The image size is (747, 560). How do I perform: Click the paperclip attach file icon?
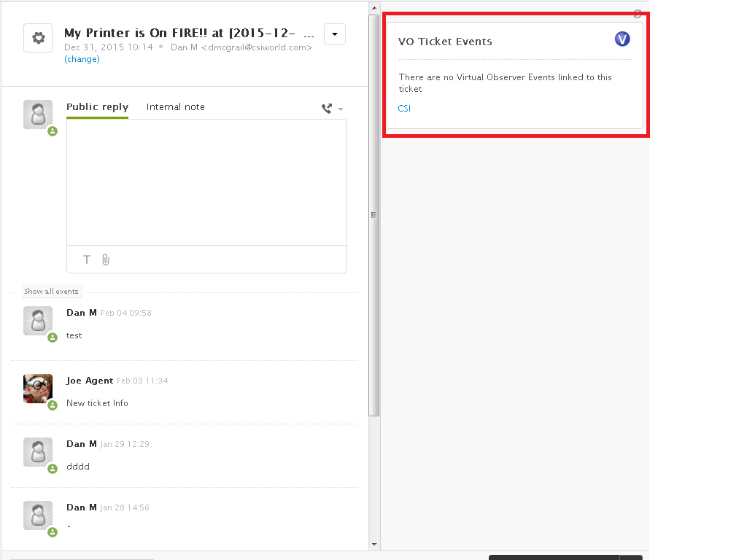coord(106,260)
